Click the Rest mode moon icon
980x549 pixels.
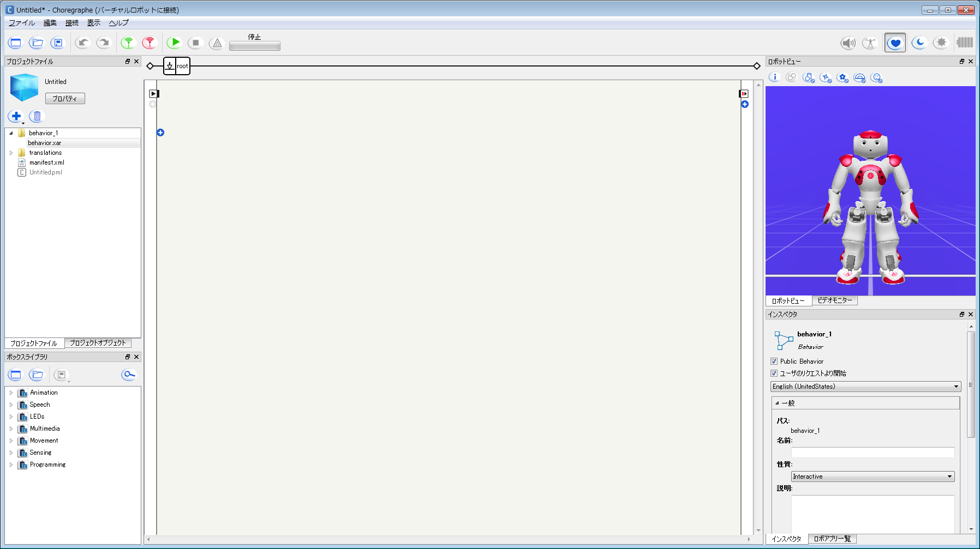pyautogui.click(x=919, y=43)
